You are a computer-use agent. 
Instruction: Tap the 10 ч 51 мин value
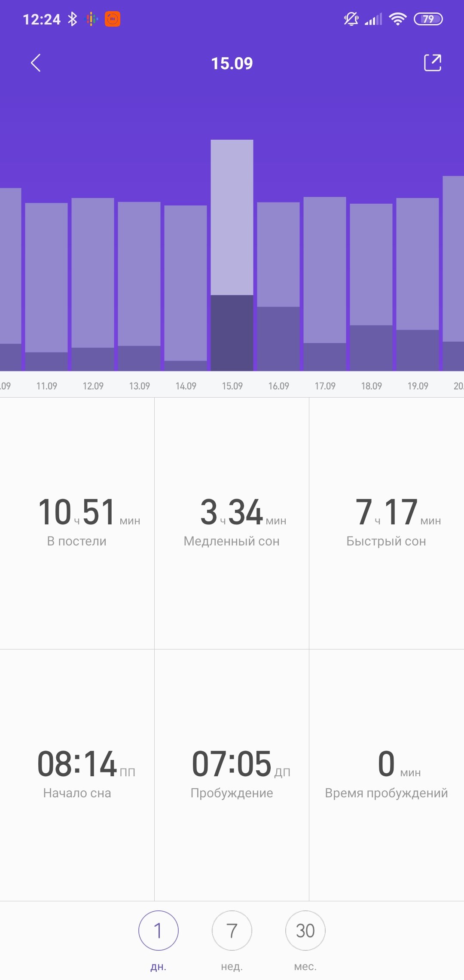pyautogui.click(x=89, y=512)
